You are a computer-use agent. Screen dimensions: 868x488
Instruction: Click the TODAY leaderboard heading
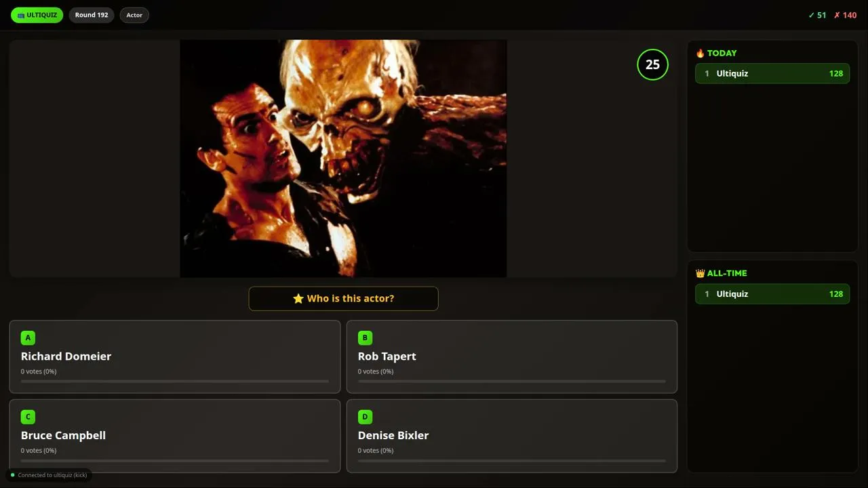[x=722, y=53]
